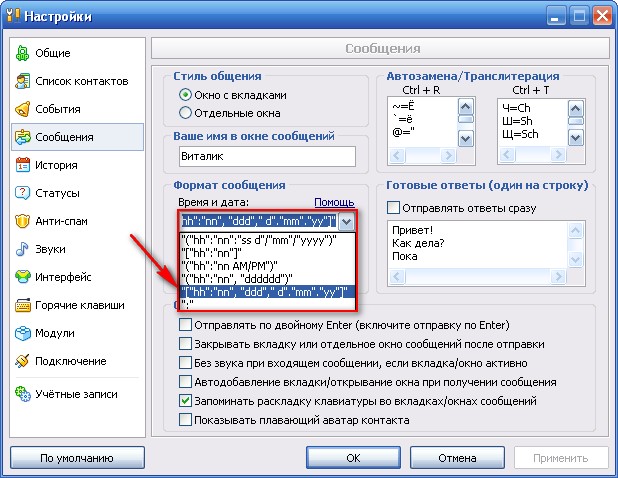Open the Общие settings section

click(77, 53)
